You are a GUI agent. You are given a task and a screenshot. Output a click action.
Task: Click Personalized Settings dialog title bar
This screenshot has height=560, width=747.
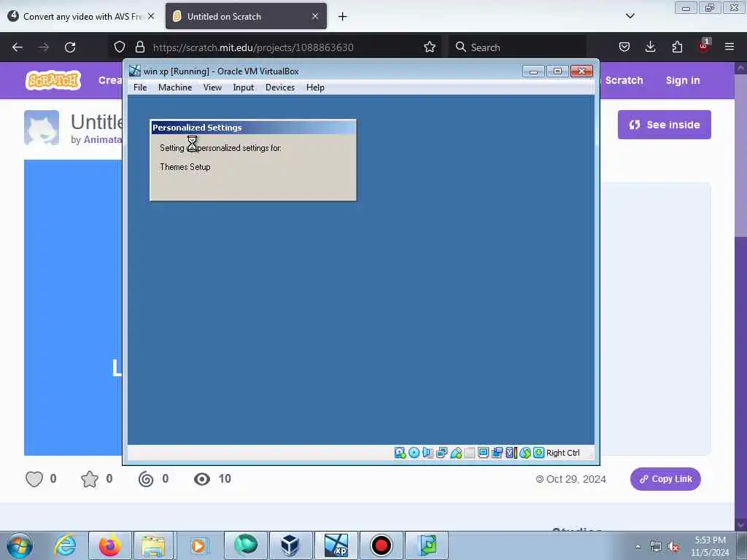(x=253, y=128)
